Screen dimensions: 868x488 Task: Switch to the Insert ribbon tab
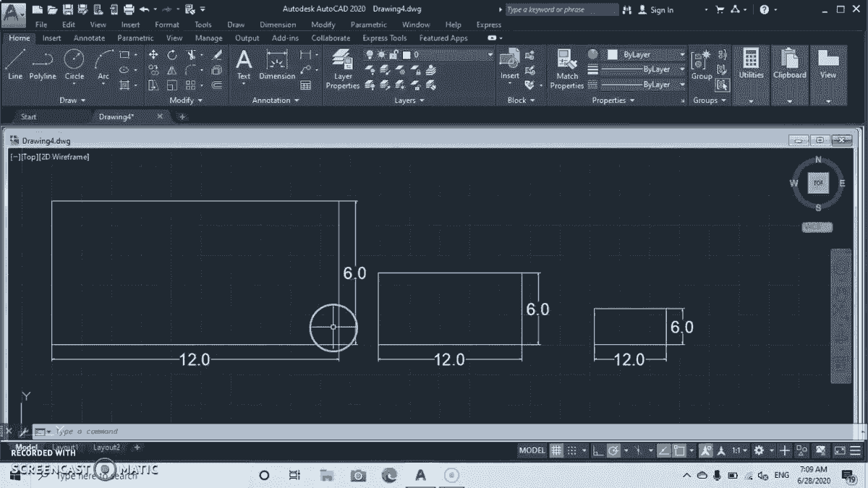(51, 38)
